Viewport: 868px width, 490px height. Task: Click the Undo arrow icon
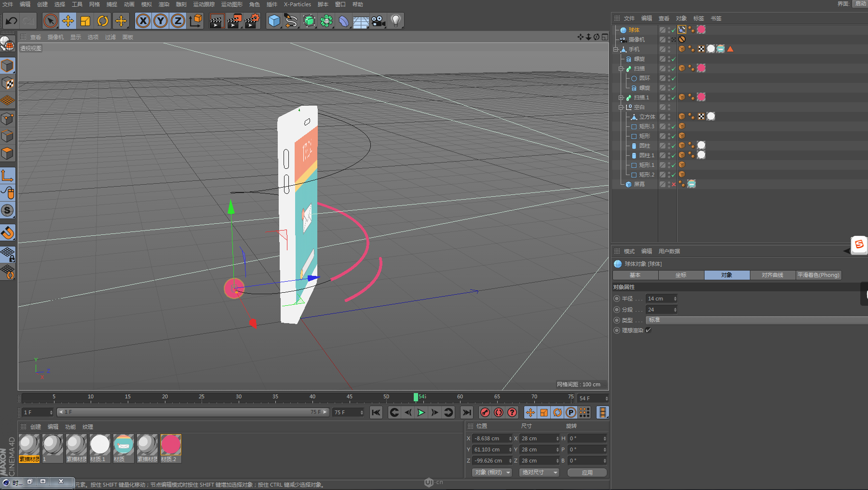point(11,21)
